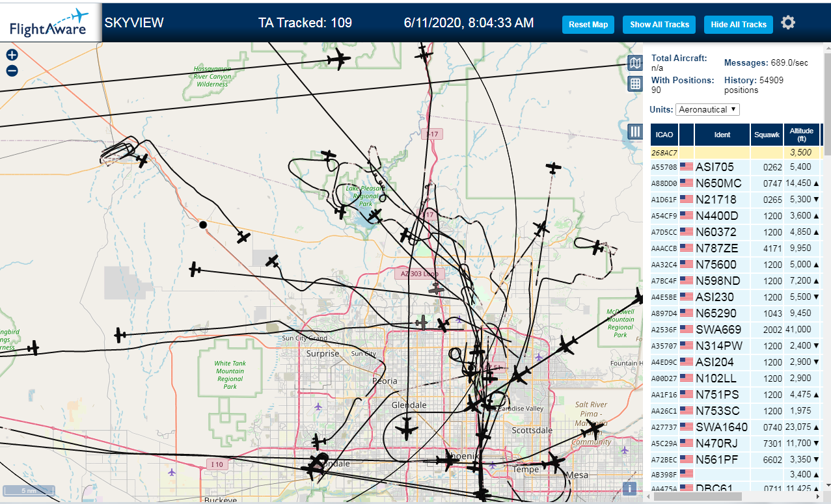
Task: Click Show All Tracks button
Action: (659, 25)
